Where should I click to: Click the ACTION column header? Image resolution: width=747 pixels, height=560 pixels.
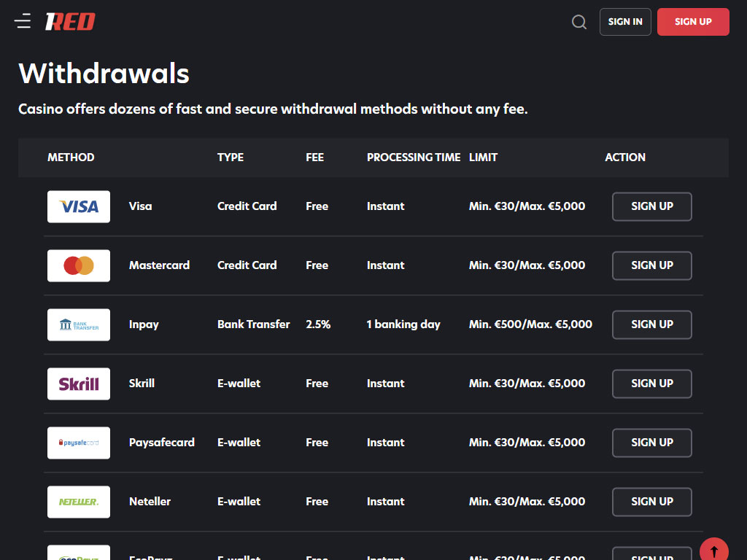coord(625,157)
